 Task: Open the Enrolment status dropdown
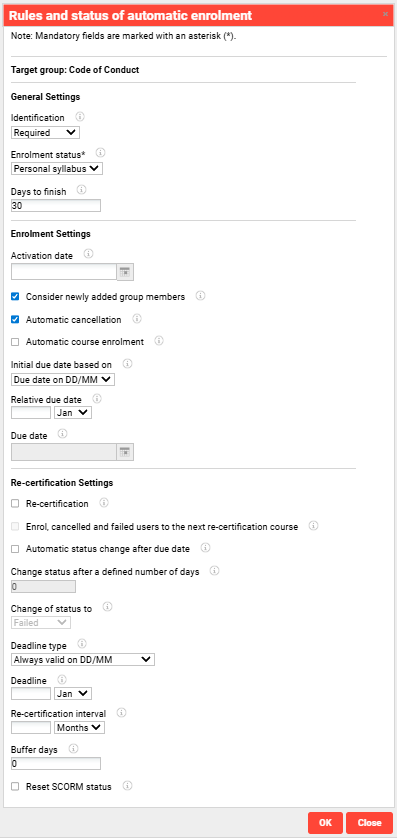point(57,169)
